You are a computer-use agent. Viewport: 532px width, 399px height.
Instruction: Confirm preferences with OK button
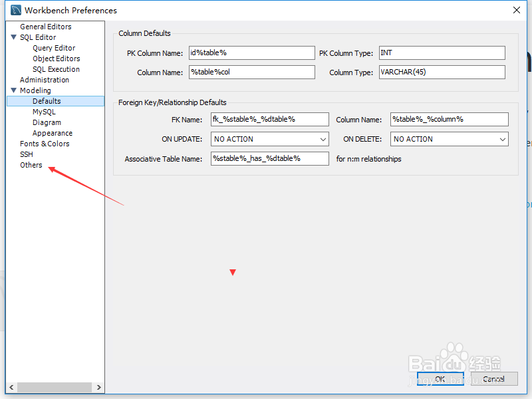(440, 378)
